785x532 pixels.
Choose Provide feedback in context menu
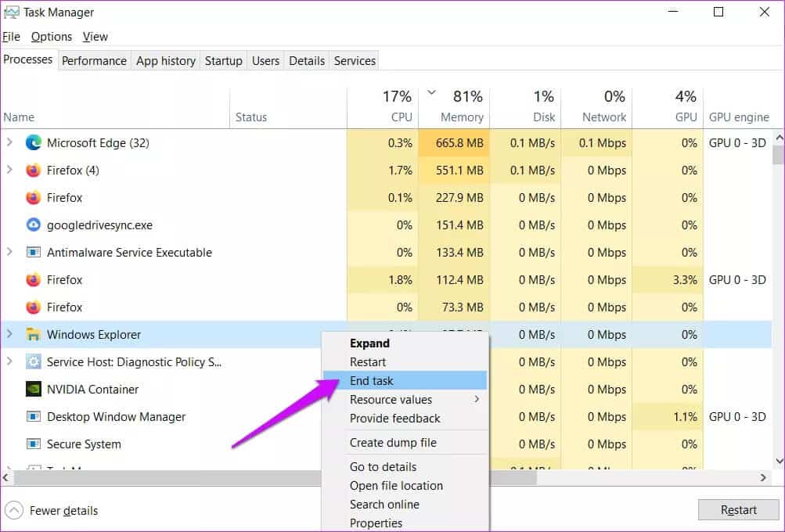[x=405, y=419]
